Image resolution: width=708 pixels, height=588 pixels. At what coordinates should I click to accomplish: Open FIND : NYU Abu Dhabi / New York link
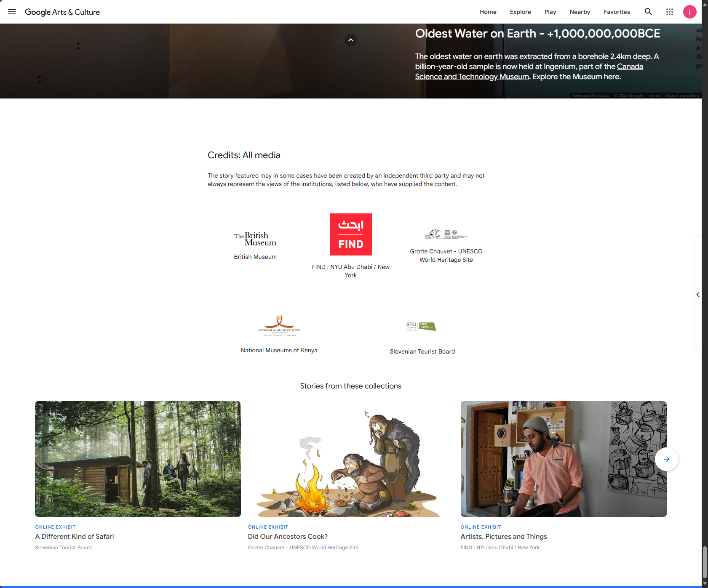[351, 271]
